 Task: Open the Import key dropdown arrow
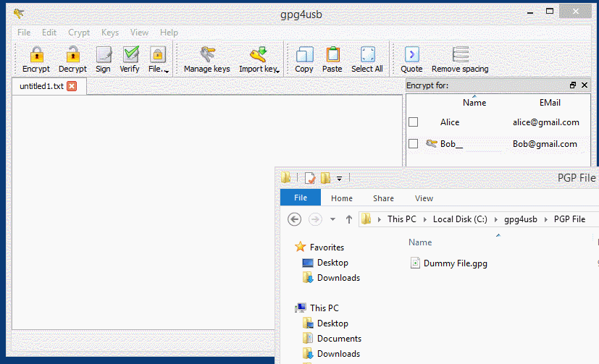[277, 71]
